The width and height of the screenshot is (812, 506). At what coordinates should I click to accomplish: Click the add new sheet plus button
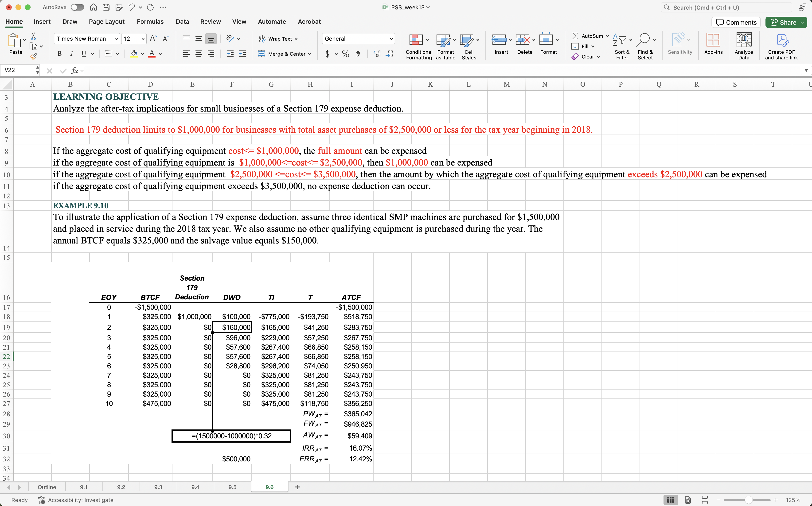click(297, 487)
